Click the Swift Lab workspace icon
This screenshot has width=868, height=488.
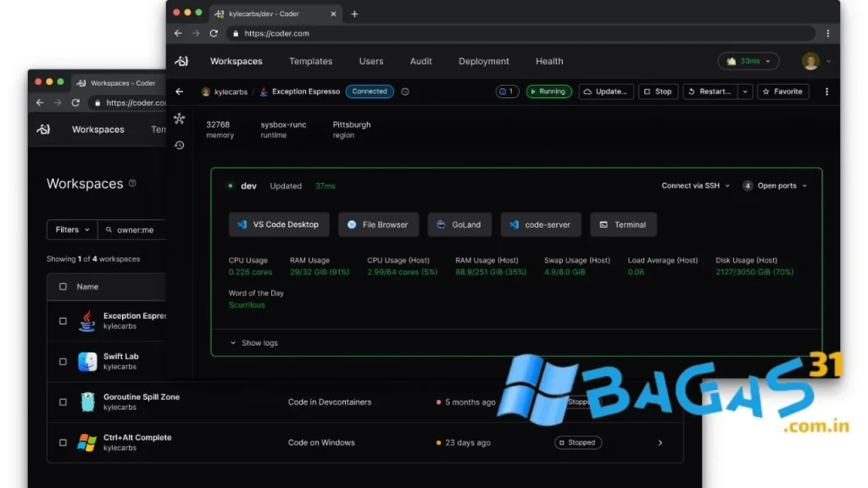(87, 362)
